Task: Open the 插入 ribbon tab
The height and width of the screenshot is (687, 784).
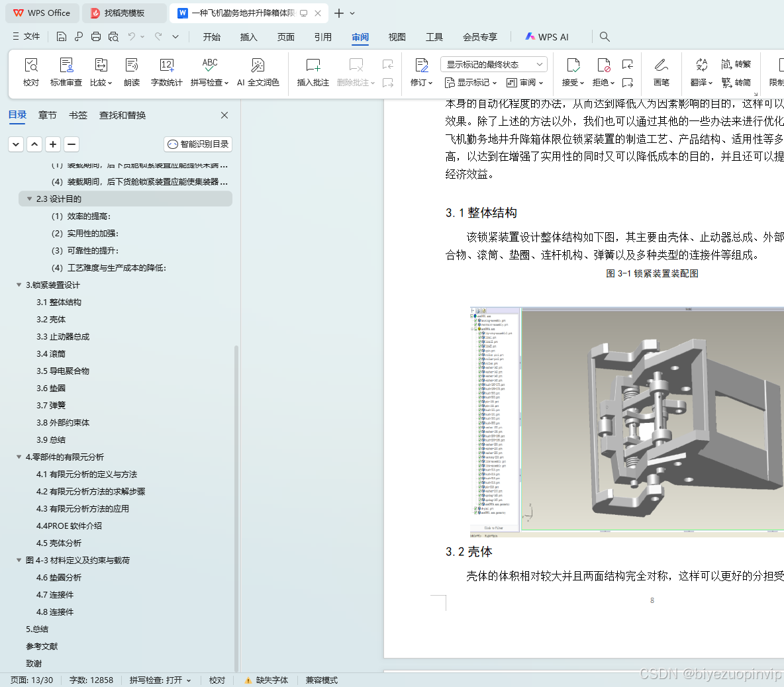Action: (248, 37)
